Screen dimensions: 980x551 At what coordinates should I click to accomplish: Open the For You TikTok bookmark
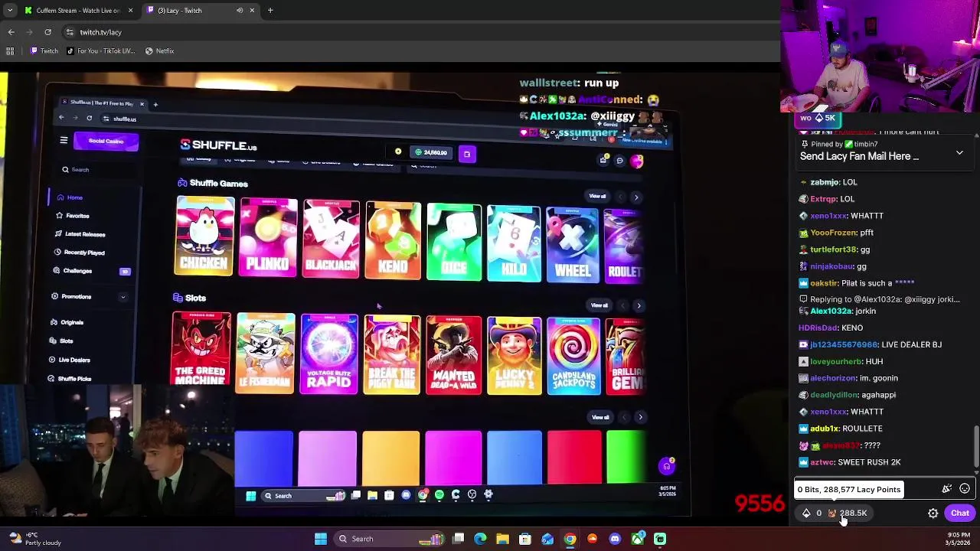click(101, 51)
